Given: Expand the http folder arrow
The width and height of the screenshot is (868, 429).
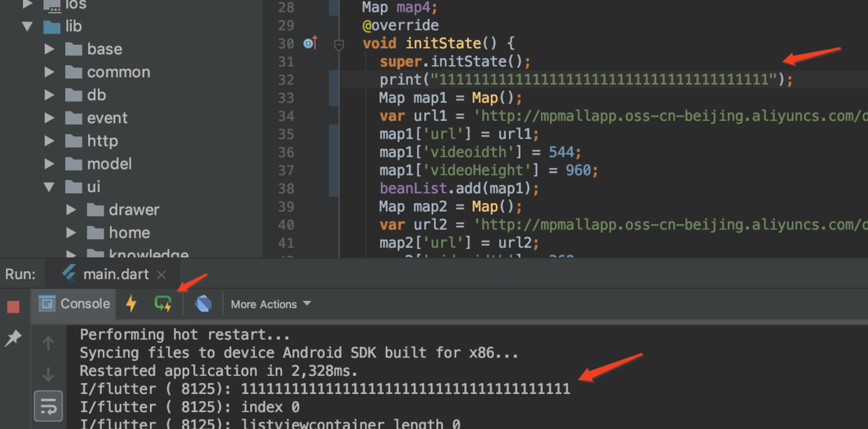Looking at the screenshot, I should 49,141.
